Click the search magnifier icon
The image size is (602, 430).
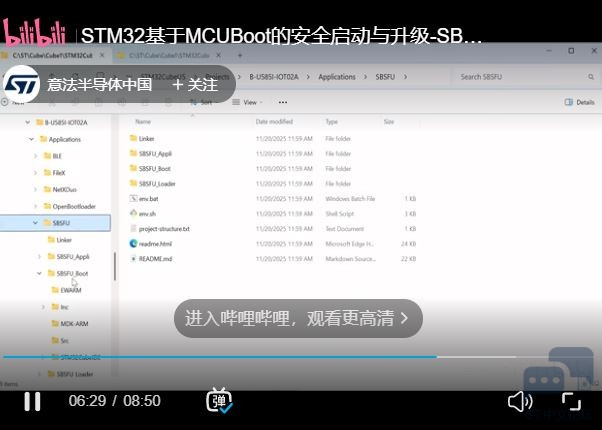pos(591,77)
